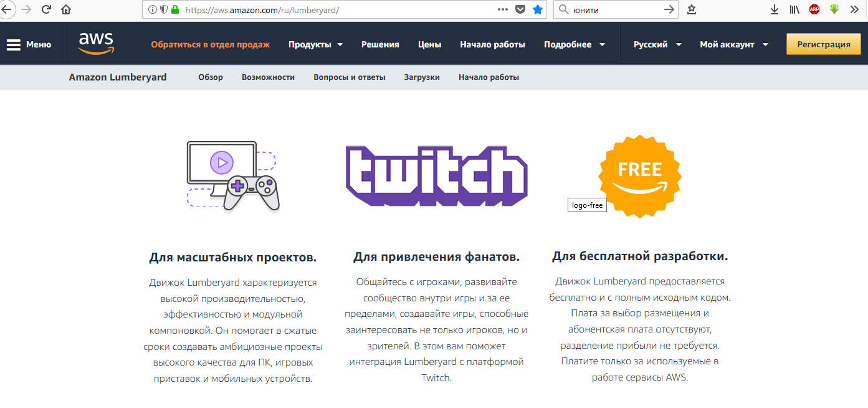868x408 pixels.
Task: Go forward with the browser forward arrow
Action: (26, 9)
